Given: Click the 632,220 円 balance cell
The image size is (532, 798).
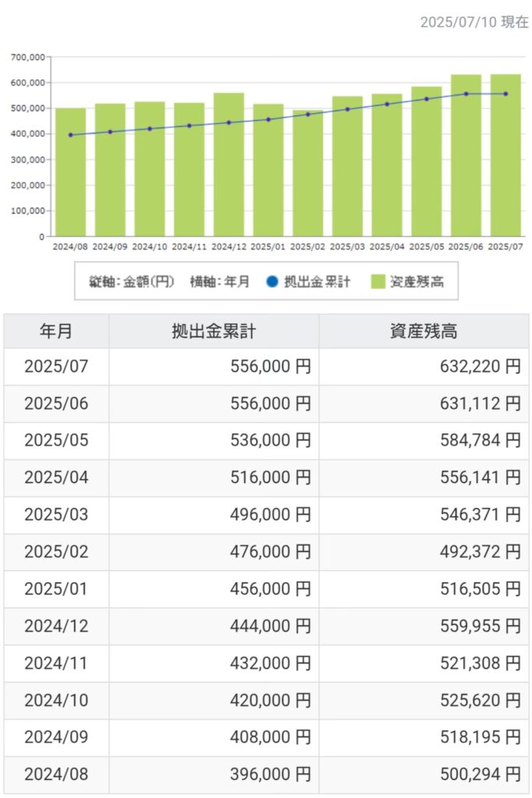Looking at the screenshot, I should click(424, 366).
